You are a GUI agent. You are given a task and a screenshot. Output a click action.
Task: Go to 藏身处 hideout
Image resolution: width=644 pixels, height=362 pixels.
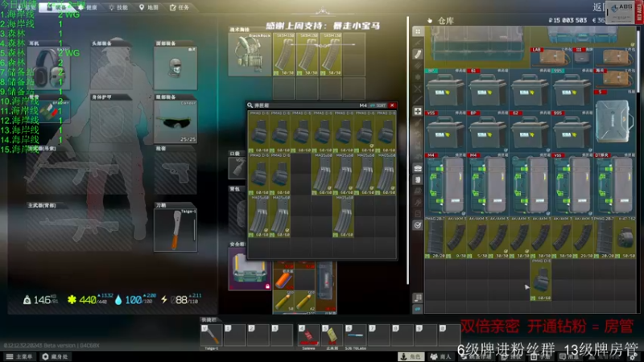click(x=56, y=356)
